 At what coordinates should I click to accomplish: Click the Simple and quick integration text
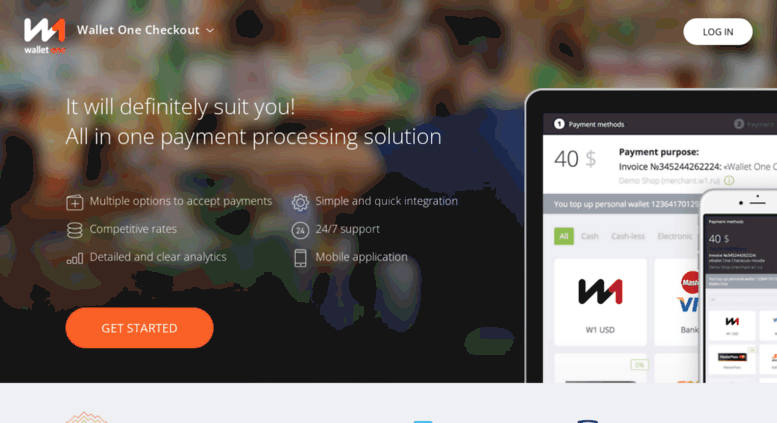coord(387,201)
